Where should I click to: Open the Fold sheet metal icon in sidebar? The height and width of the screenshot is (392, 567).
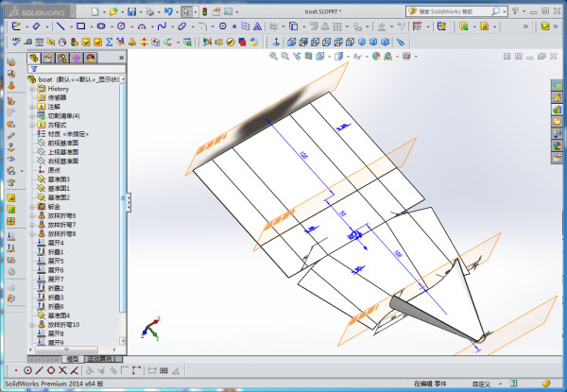coord(11,248)
